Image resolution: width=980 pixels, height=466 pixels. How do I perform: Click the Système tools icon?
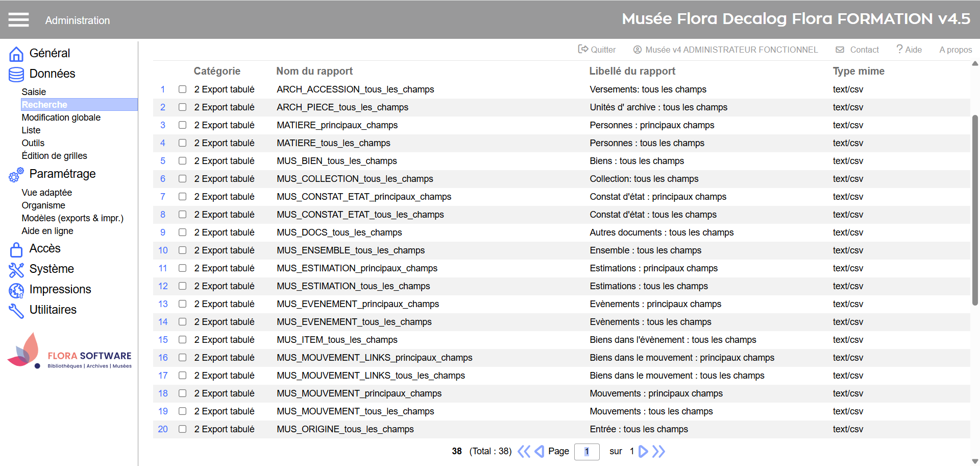coord(16,270)
